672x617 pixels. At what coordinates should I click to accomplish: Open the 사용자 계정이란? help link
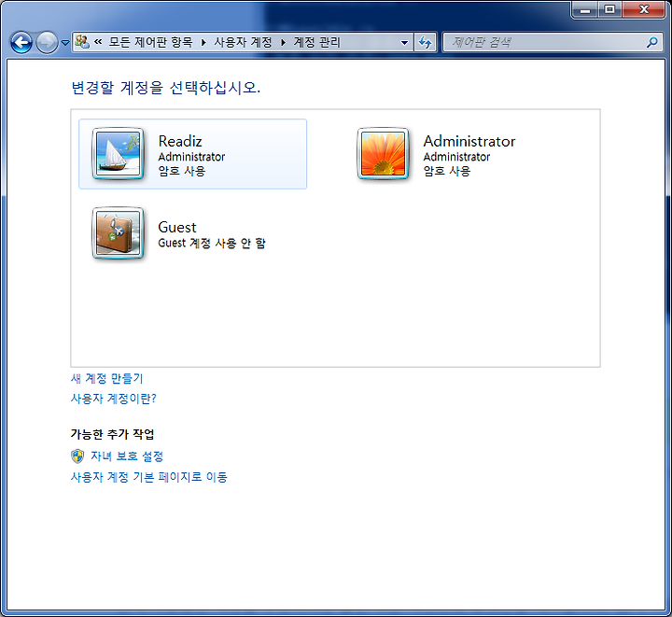pos(114,399)
